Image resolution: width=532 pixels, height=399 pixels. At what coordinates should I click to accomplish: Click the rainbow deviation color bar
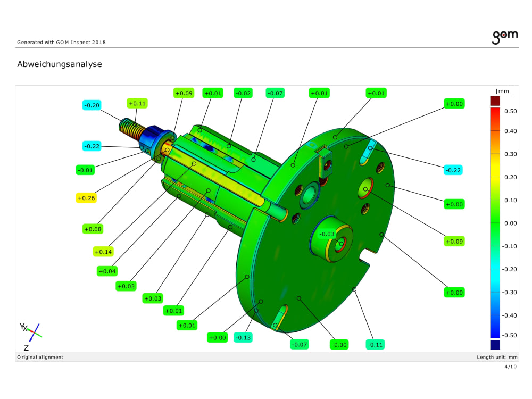(x=495, y=223)
